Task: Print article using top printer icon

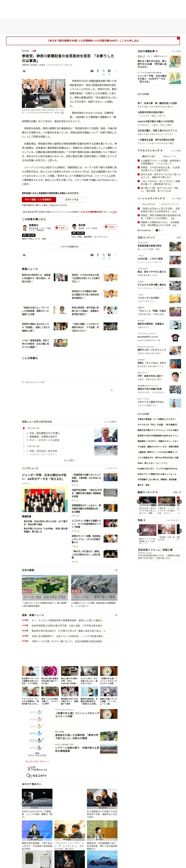Action: point(24,71)
